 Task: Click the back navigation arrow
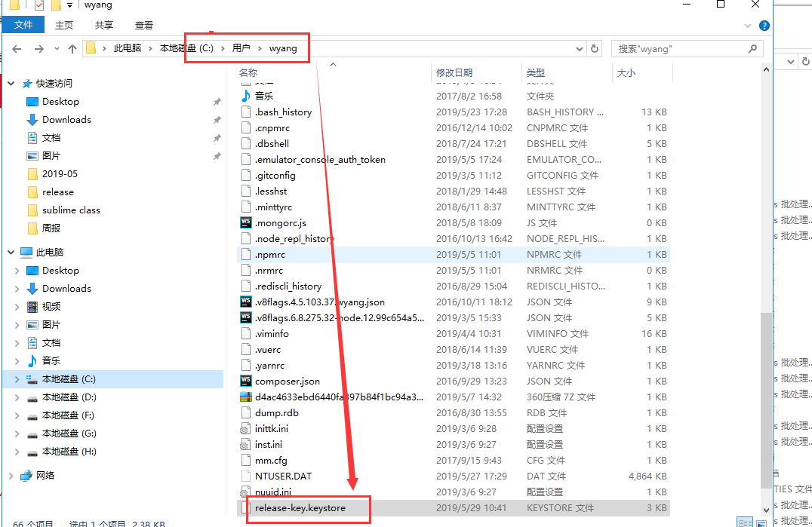point(17,47)
